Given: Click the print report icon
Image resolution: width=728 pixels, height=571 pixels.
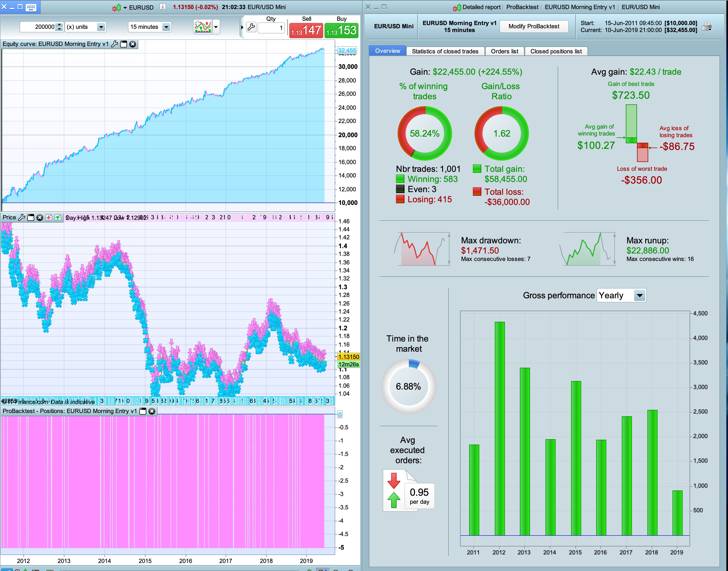Looking at the screenshot, I should [x=707, y=27].
